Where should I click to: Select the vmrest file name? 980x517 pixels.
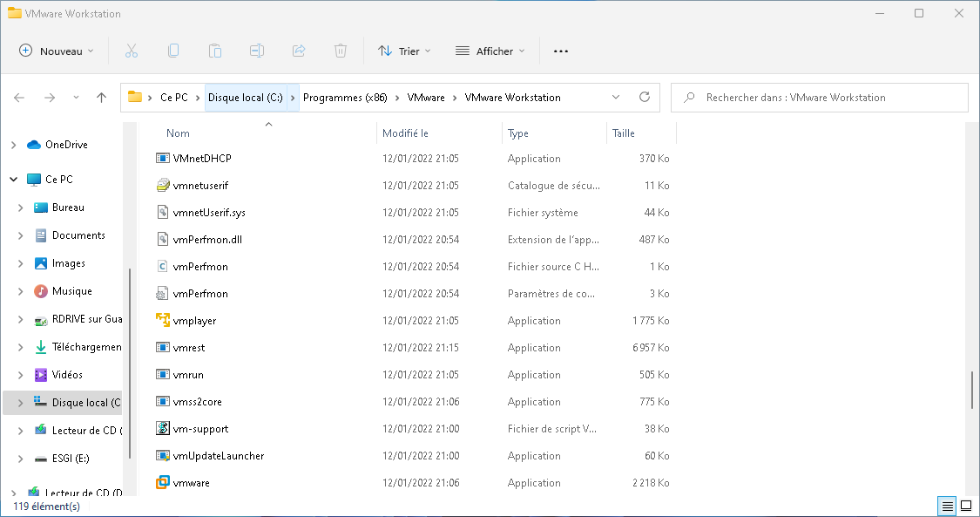(189, 348)
